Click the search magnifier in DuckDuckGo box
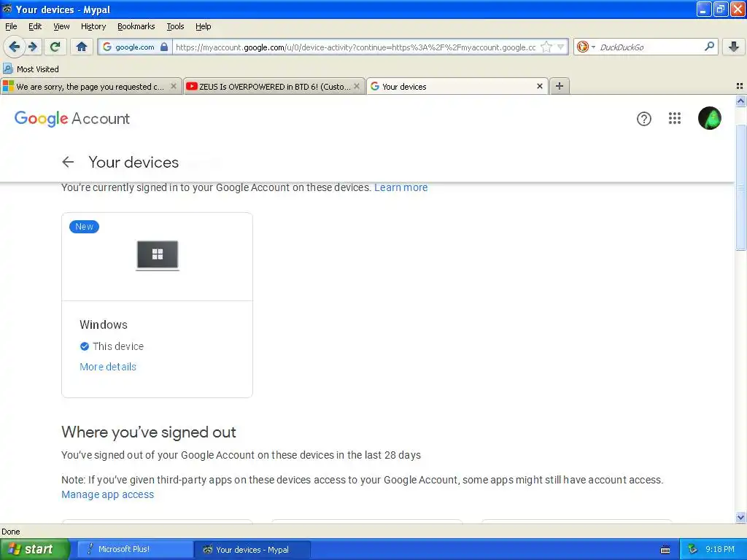 coord(709,46)
